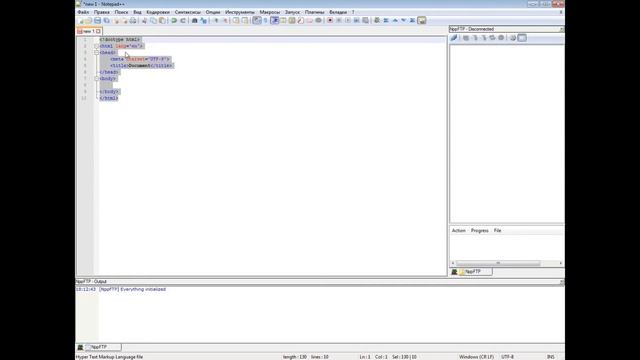Toggle the Word Wrap toolbar icon
The image size is (640, 360).
[257, 20]
